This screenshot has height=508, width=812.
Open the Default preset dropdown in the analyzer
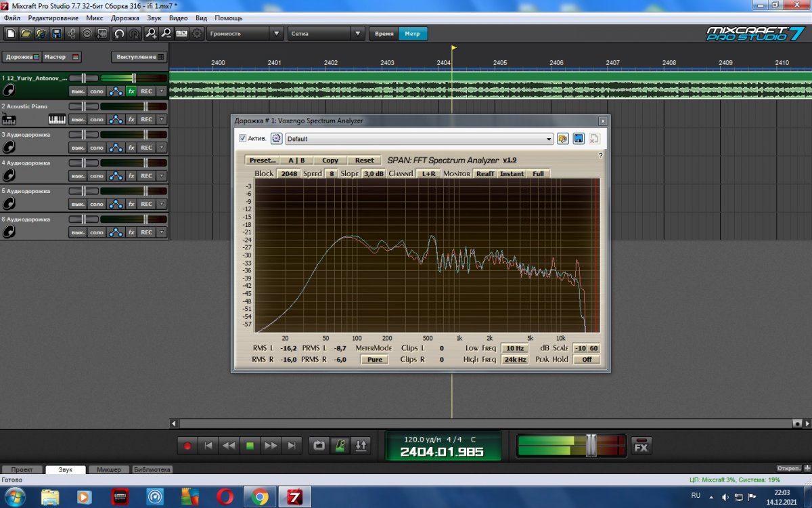click(420, 139)
